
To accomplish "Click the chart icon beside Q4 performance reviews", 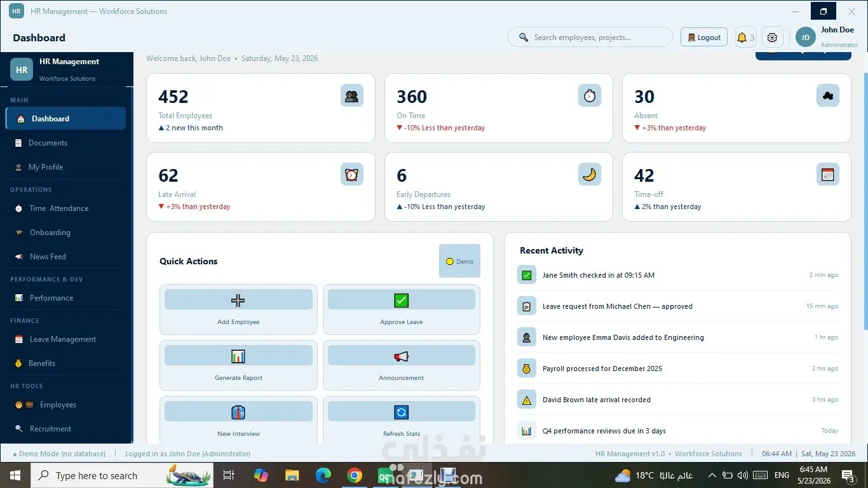I will click(526, 431).
